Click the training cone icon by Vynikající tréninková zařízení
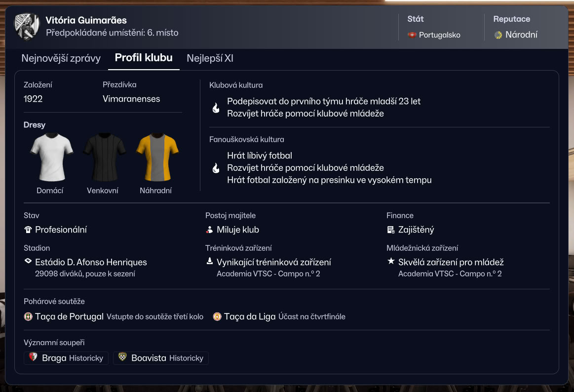 [x=210, y=261]
